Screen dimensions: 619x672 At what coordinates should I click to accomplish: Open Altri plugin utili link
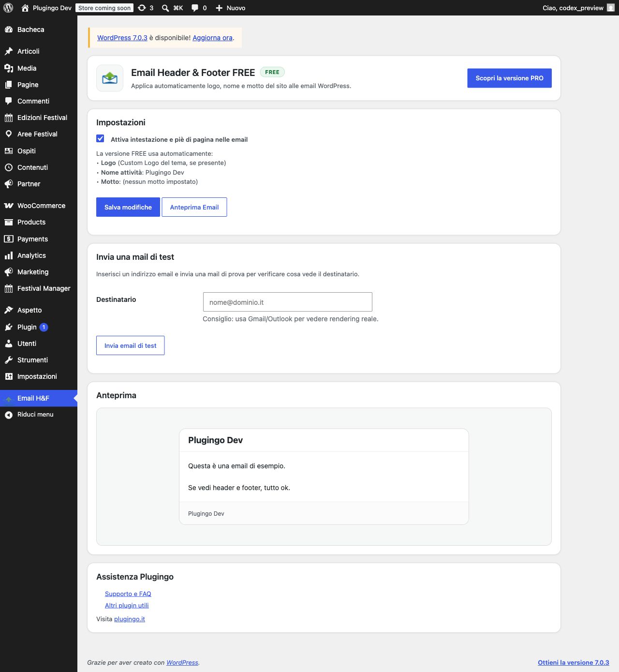(127, 605)
